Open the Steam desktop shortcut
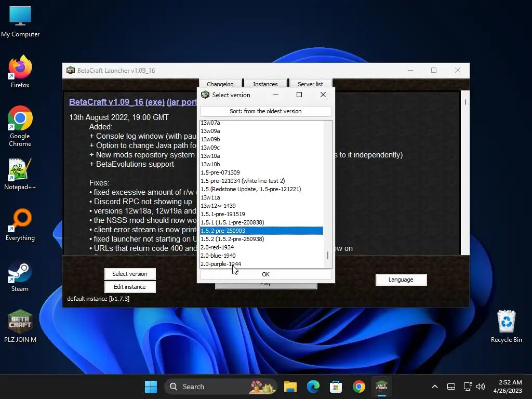532x399 pixels. click(x=20, y=275)
